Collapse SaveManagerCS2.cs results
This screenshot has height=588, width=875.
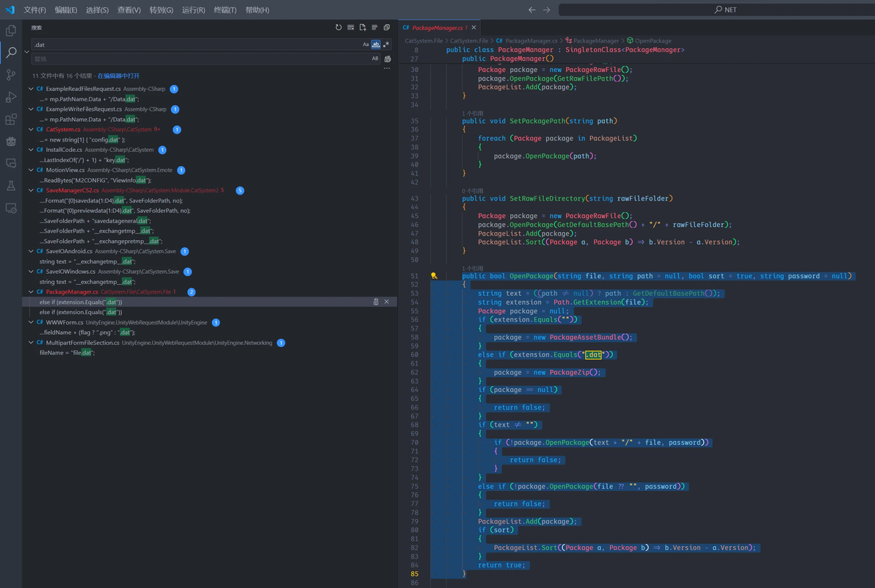(x=32, y=190)
